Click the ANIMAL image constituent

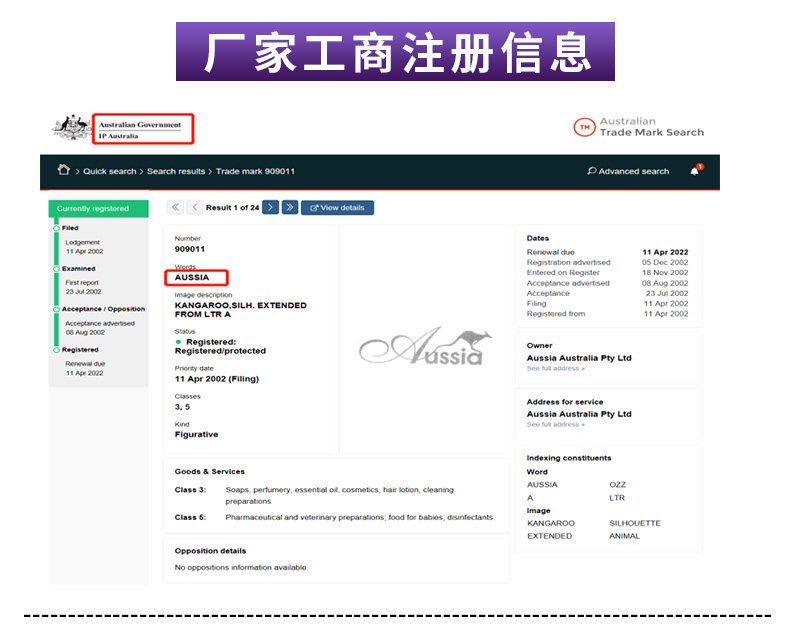click(x=624, y=536)
